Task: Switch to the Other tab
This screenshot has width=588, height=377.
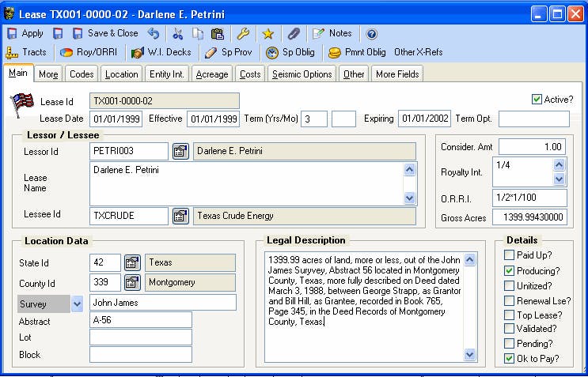Action: coord(354,74)
